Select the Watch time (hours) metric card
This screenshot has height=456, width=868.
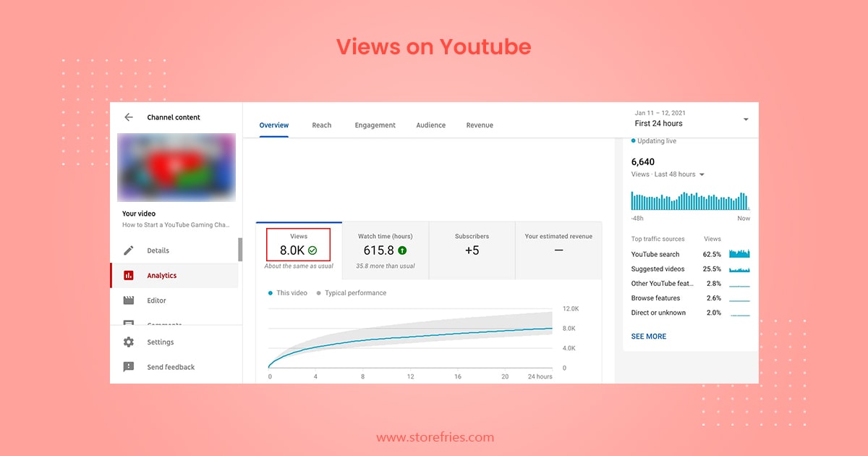coord(385,250)
